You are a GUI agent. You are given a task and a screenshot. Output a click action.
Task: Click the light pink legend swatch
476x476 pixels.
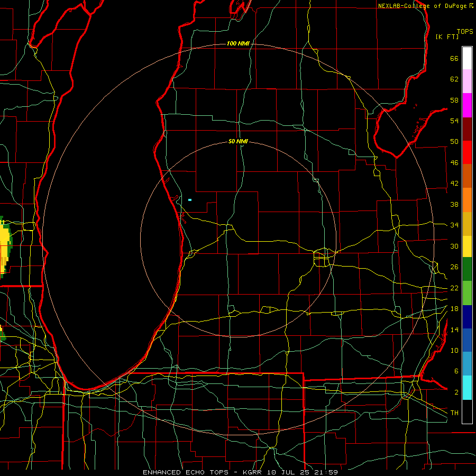467,81
